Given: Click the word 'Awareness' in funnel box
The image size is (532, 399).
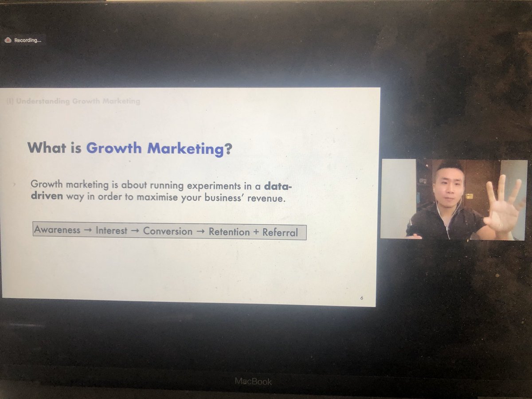Looking at the screenshot, I should pyautogui.click(x=58, y=230).
